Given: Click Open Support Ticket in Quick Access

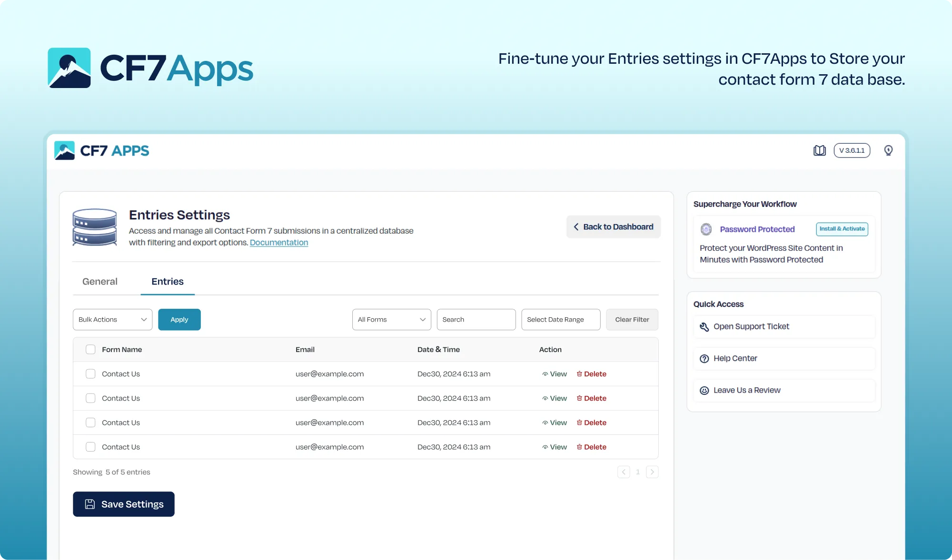Looking at the screenshot, I should coord(784,327).
